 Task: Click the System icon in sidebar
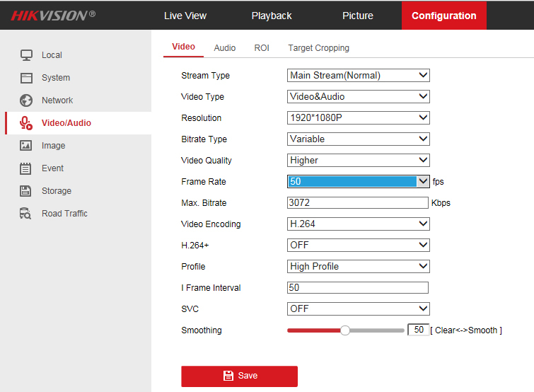pyautogui.click(x=26, y=78)
